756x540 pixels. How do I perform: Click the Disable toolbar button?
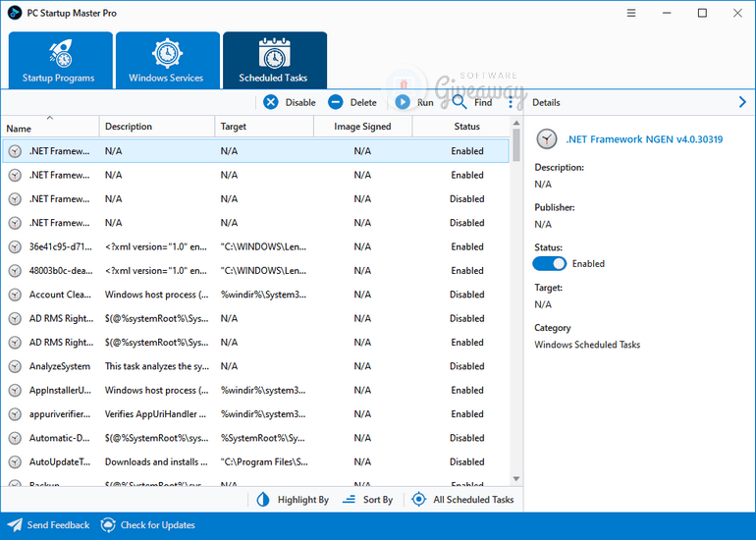pyautogui.click(x=290, y=102)
